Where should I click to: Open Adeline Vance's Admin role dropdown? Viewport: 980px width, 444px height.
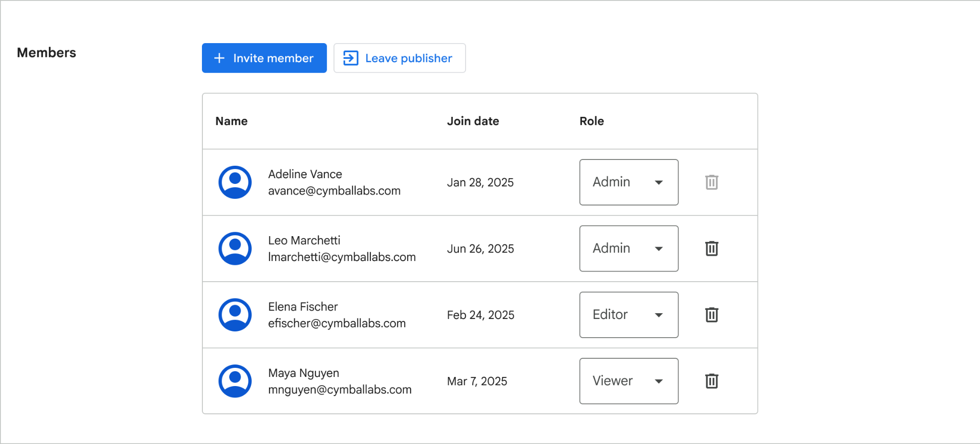629,182
